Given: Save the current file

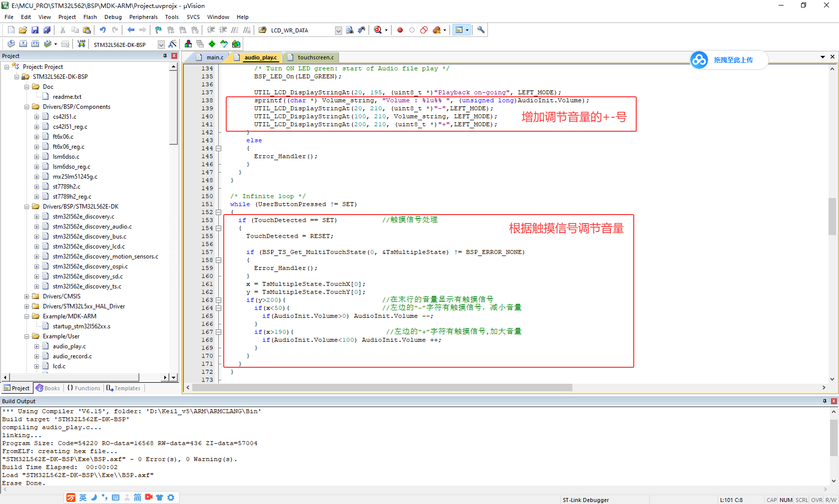Looking at the screenshot, I should point(35,30).
